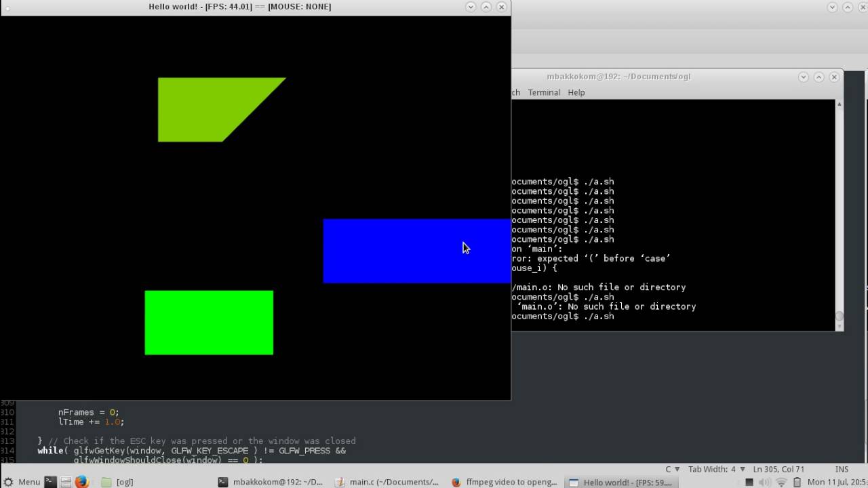Open the Menu button in the taskbar
Image resolution: width=868 pixels, height=488 pixels.
click(22, 482)
